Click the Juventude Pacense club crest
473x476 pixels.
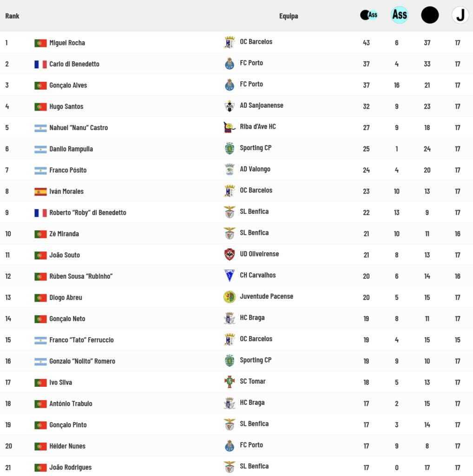point(230,297)
